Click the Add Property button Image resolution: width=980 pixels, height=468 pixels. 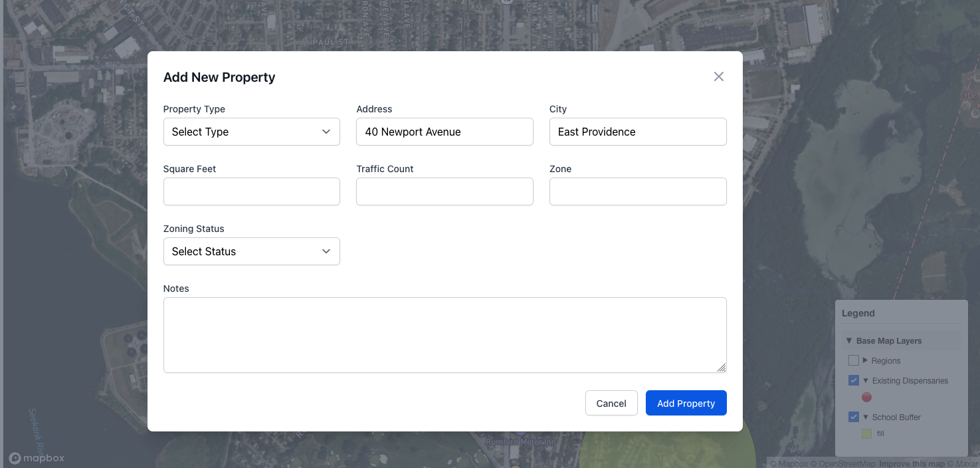click(686, 403)
